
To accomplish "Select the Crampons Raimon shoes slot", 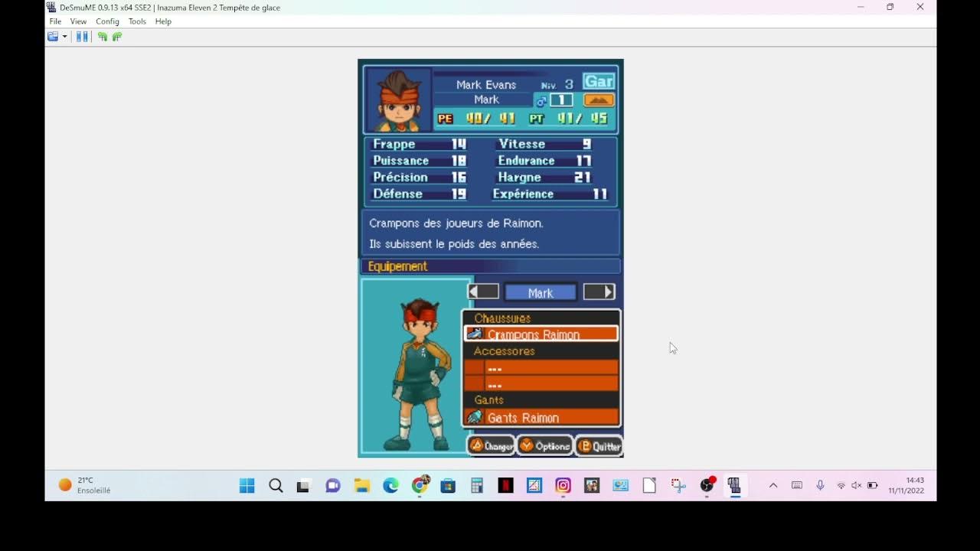I will [x=541, y=334].
